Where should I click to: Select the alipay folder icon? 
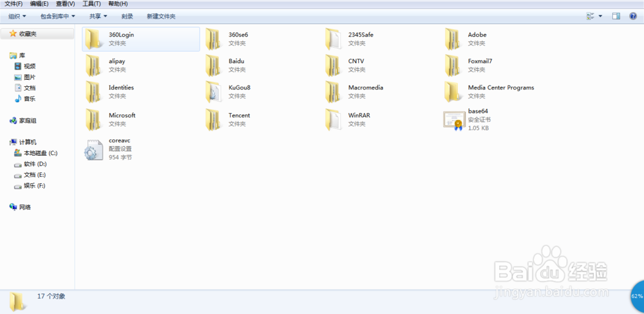[93, 66]
